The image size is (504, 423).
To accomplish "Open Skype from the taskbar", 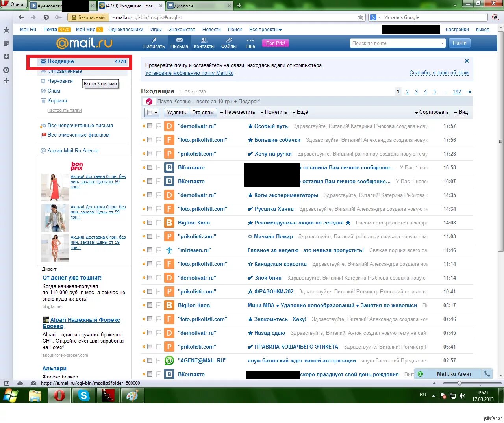I will click(x=83, y=395).
